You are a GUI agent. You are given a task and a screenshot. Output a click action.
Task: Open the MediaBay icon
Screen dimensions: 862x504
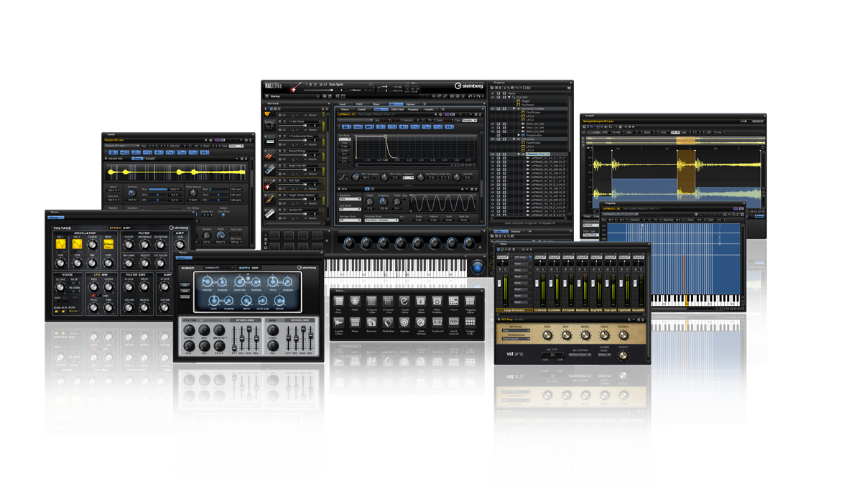pyautogui.click(x=388, y=322)
